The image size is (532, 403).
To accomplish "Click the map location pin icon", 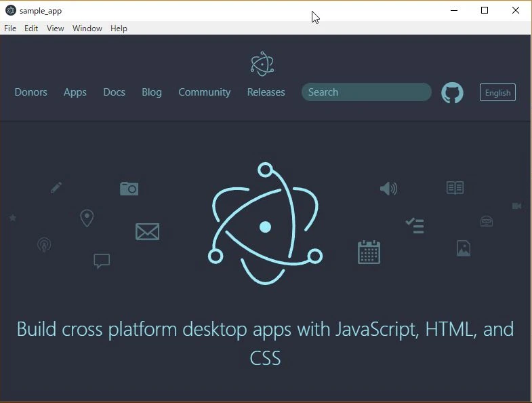I will 87,218.
